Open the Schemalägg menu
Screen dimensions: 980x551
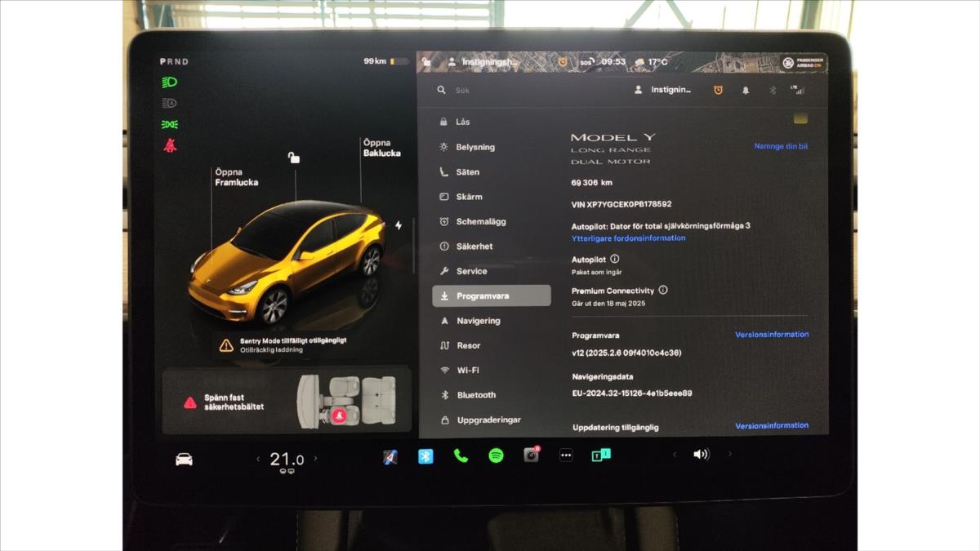(x=492, y=221)
